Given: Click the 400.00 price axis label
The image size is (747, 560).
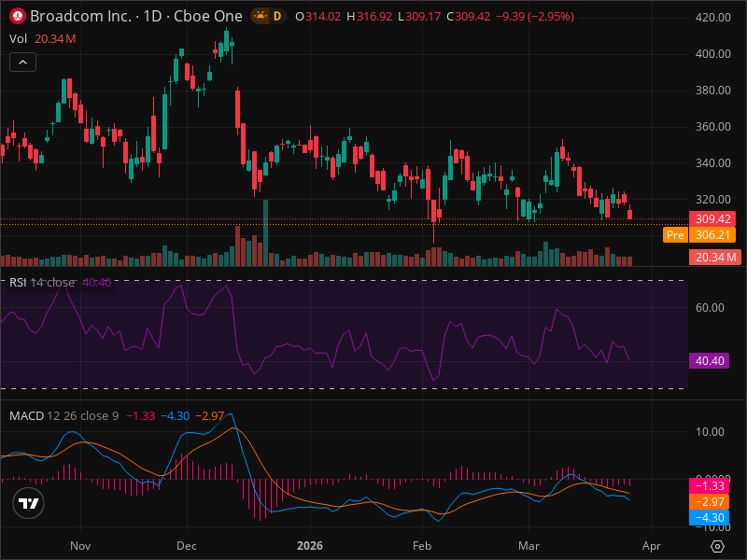Looking at the screenshot, I should 712,54.
